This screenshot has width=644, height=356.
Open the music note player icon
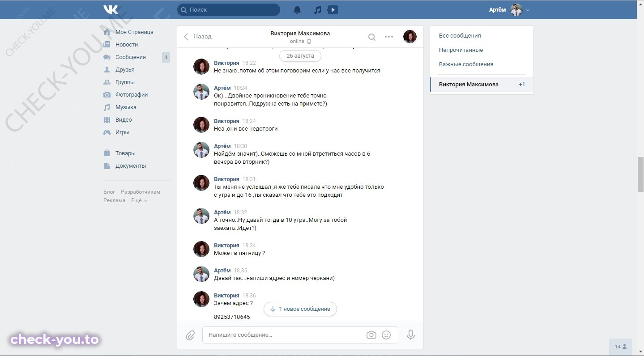tap(317, 10)
